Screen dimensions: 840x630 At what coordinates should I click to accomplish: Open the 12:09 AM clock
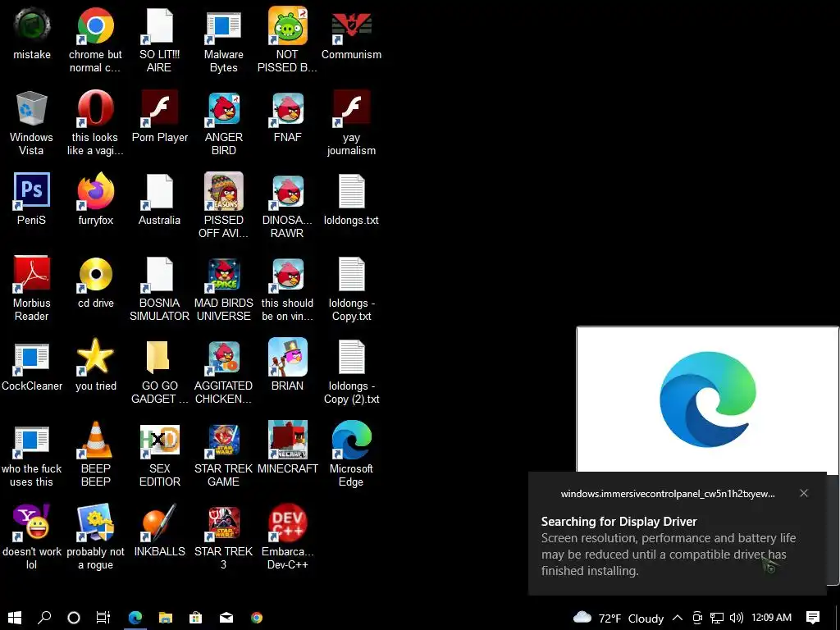pos(771,618)
